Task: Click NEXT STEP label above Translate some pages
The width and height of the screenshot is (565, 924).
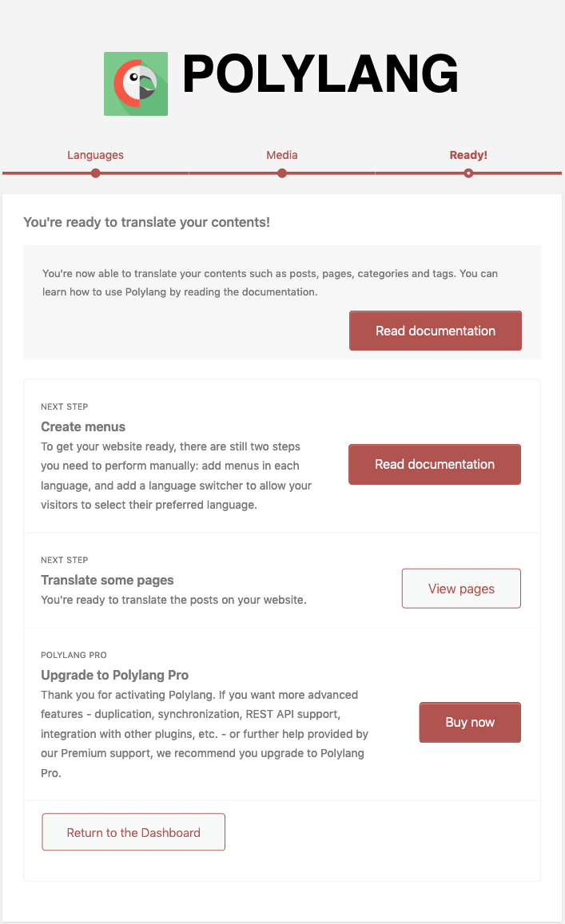Action: 65,561
